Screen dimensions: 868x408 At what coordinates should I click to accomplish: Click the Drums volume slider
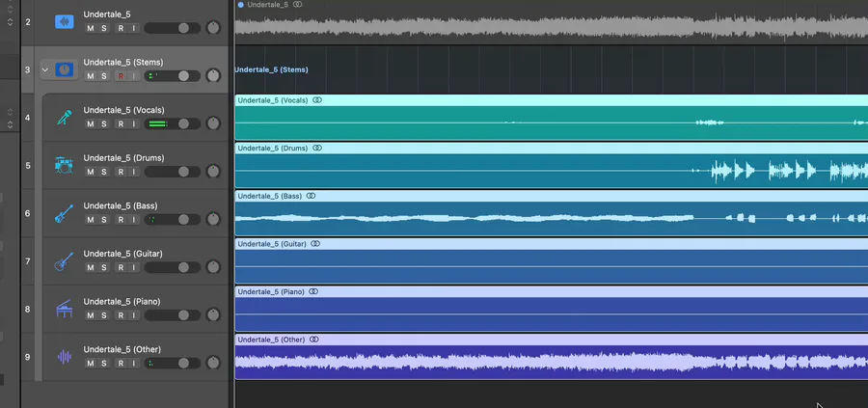tap(173, 172)
